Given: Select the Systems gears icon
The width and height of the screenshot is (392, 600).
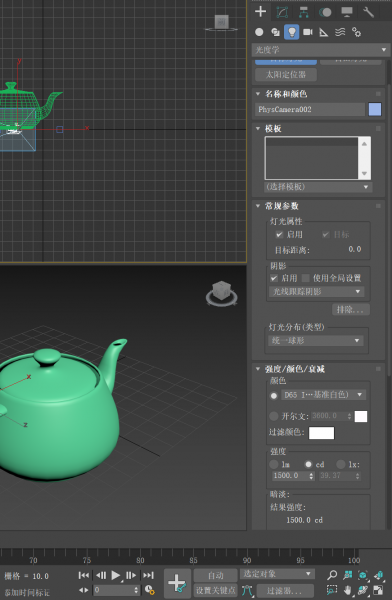Looking at the screenshot, I should pos(356,32).
